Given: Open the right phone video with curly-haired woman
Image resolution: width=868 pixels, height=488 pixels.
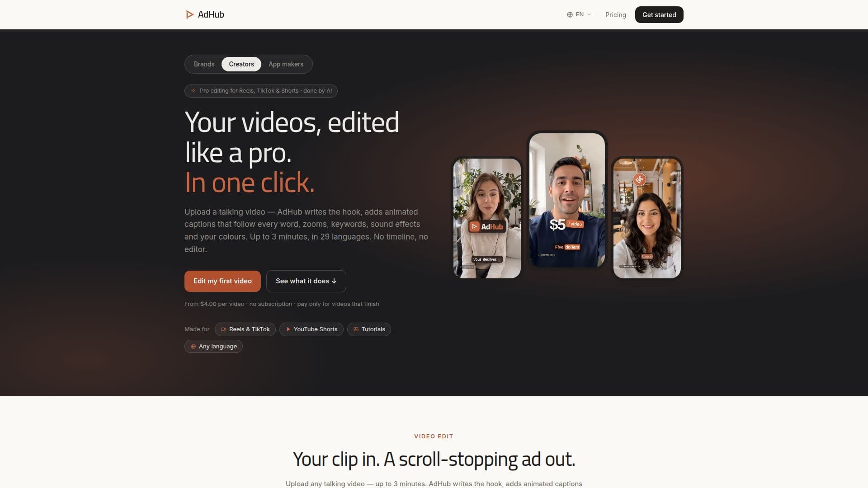Looking at the screenshot, I should [x=647, y=218].
